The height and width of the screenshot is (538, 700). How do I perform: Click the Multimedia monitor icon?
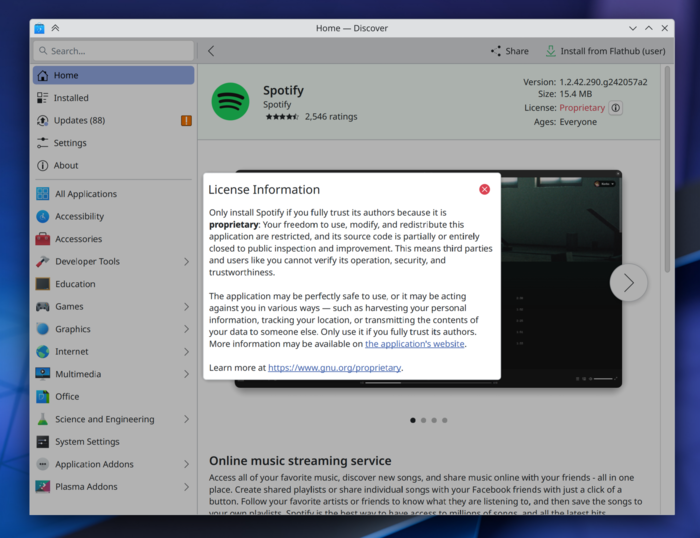click(43, 374)
